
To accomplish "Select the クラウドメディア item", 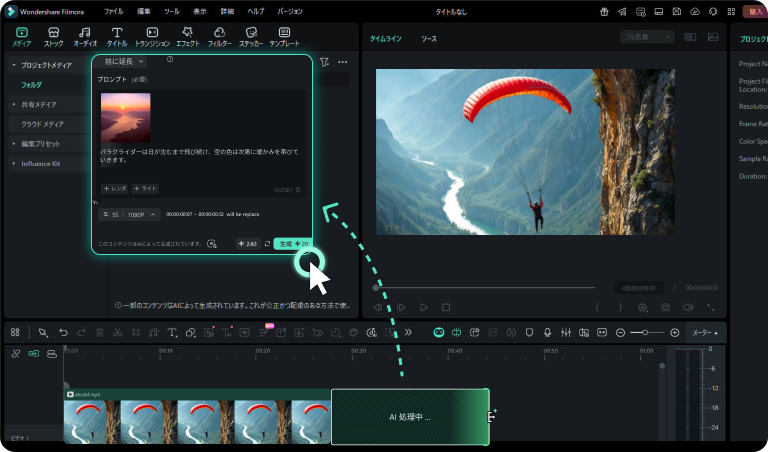I will 42,124.
